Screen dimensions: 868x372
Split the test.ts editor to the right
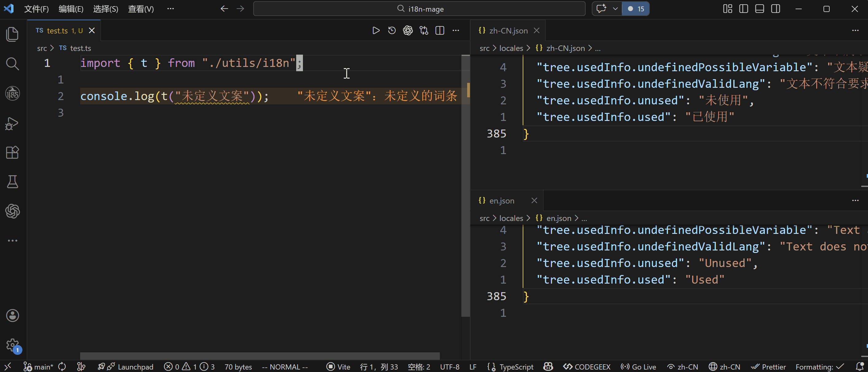440,31
